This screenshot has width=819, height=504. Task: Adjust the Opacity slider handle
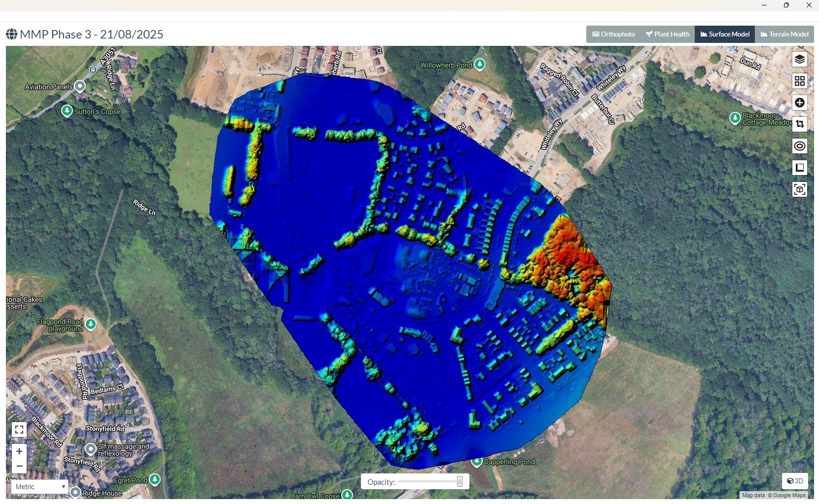tap(460, 482)
